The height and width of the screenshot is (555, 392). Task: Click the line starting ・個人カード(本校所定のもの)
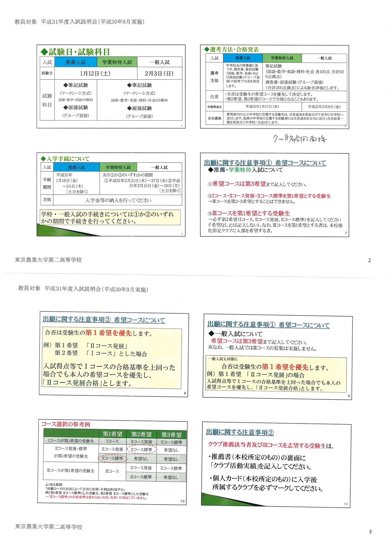263,479
